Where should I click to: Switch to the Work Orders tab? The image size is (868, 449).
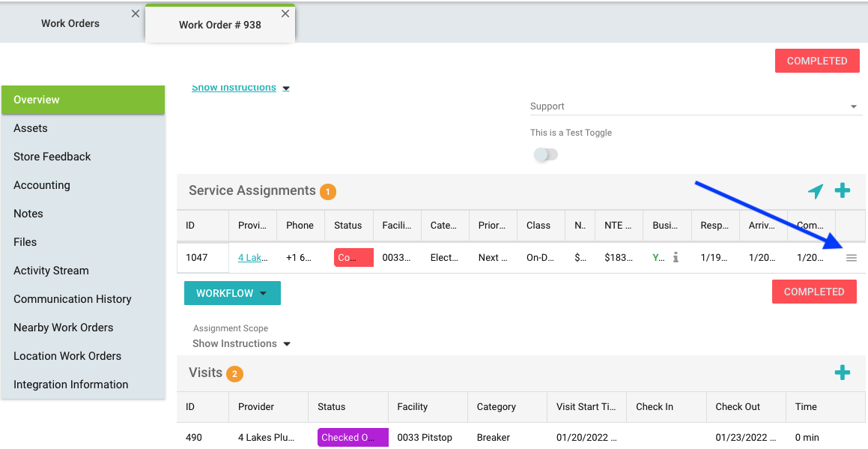70,23
